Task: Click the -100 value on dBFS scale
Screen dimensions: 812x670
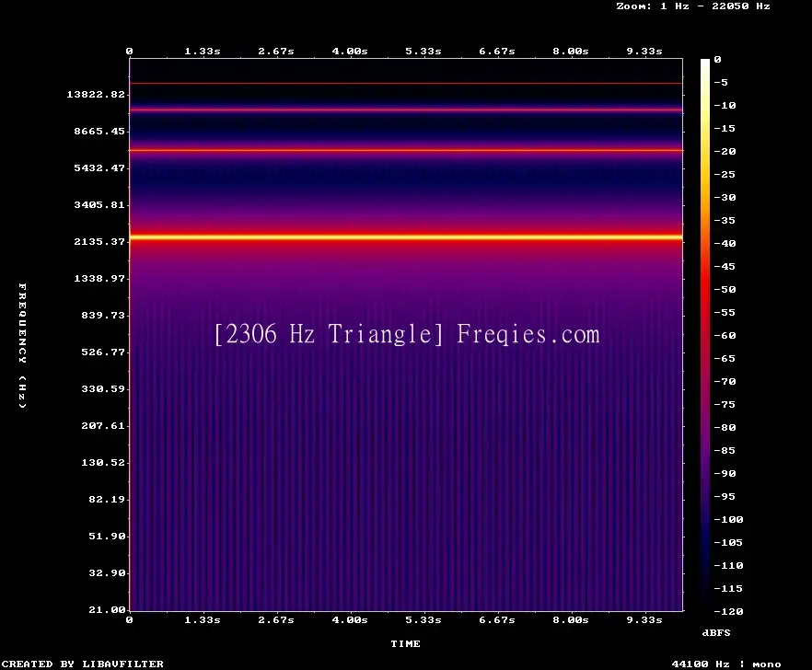Action: [728, 519]
